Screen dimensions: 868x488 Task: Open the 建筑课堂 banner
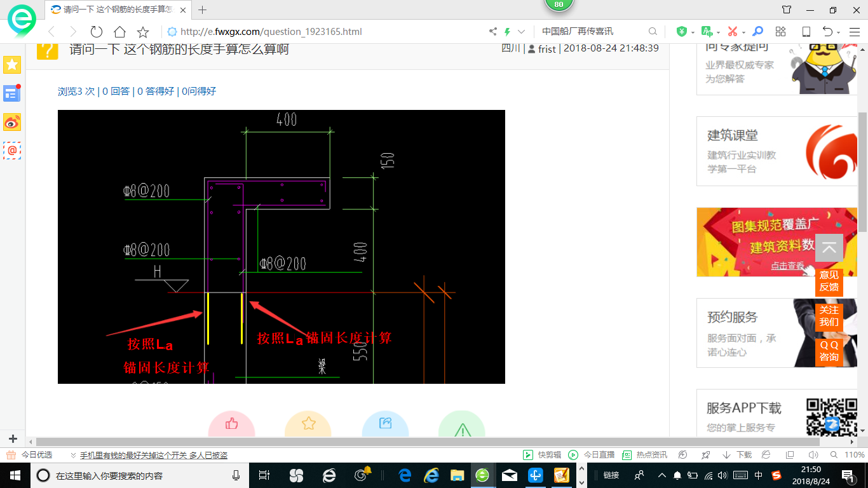point(777,151)
